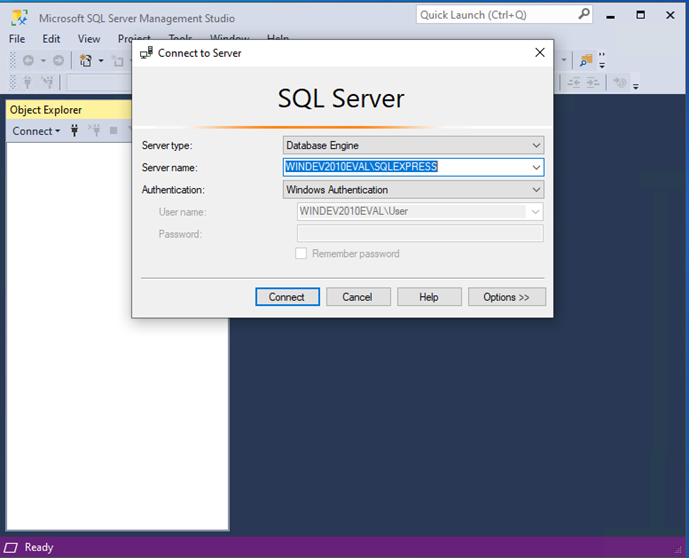689x558 pixels.
Task: Open the Edit menu
Action: 51,39
